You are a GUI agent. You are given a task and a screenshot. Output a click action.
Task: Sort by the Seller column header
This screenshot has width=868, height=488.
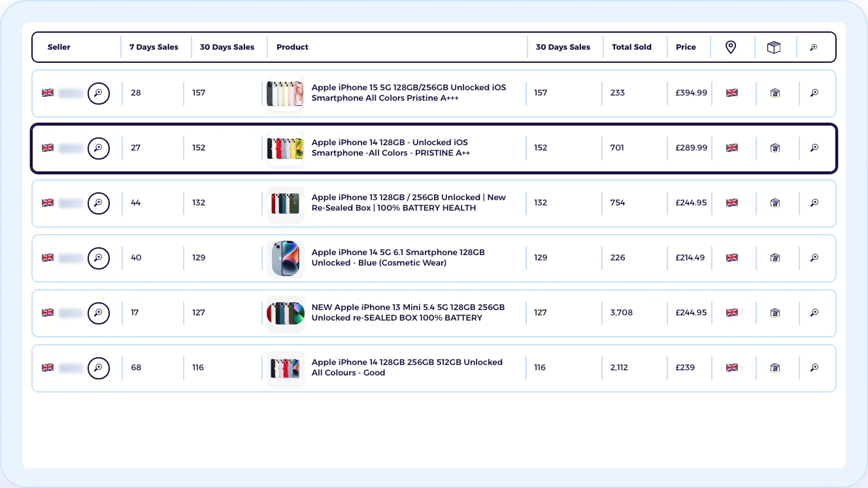click(59, 47)
